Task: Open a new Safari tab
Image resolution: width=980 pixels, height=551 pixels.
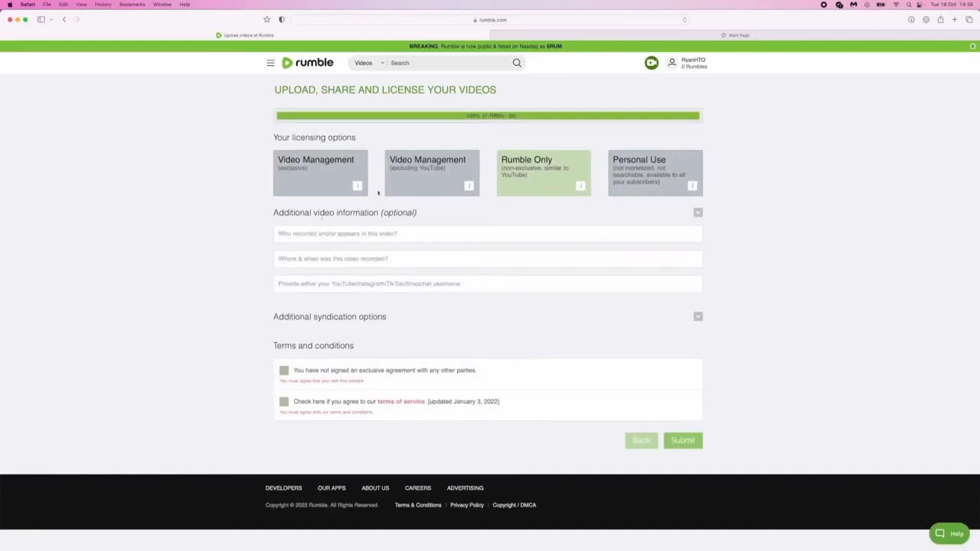Action: pyautogui.click(x=954, y=19)
